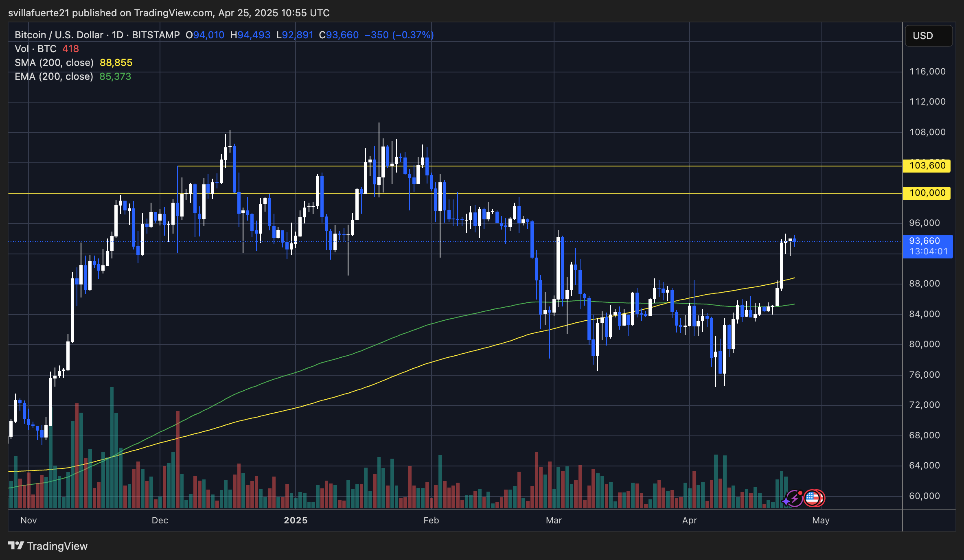The width and height of the screenshot is (964, 560).
Task: Select the SMA (200, close) indicator legend
Action: [54, 63]
